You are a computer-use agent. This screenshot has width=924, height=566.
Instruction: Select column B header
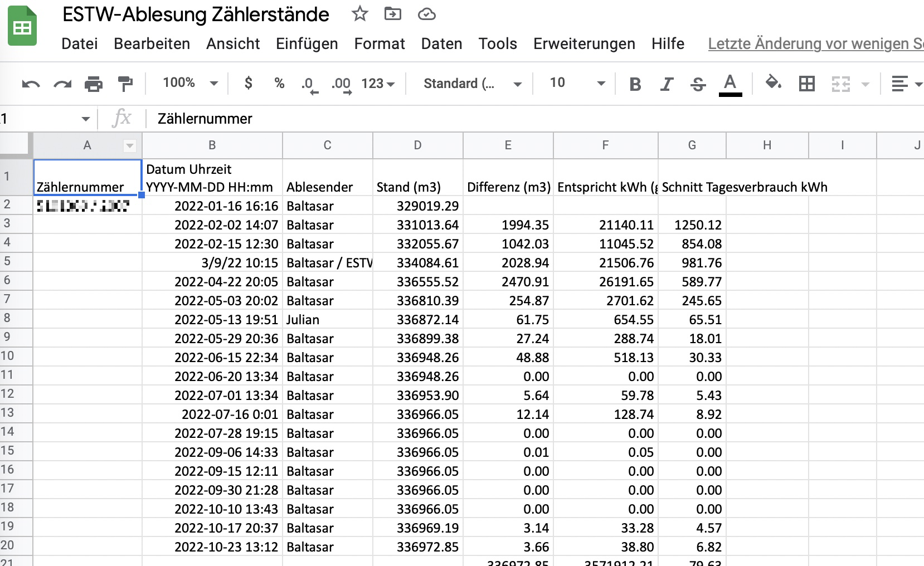[212, 145]
